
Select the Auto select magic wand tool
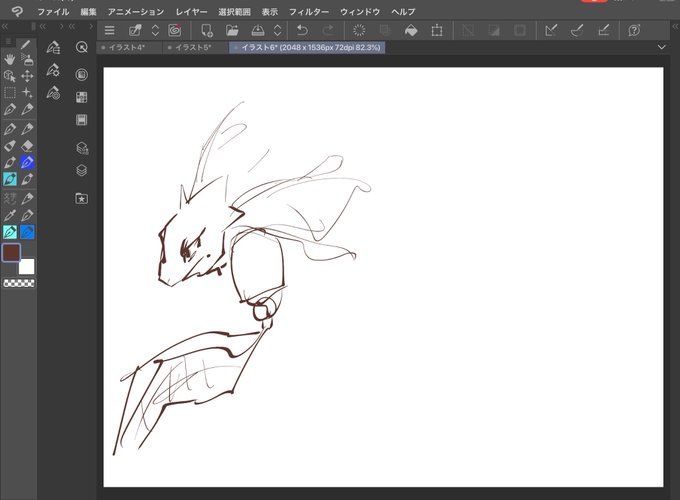tap(27, 93)
